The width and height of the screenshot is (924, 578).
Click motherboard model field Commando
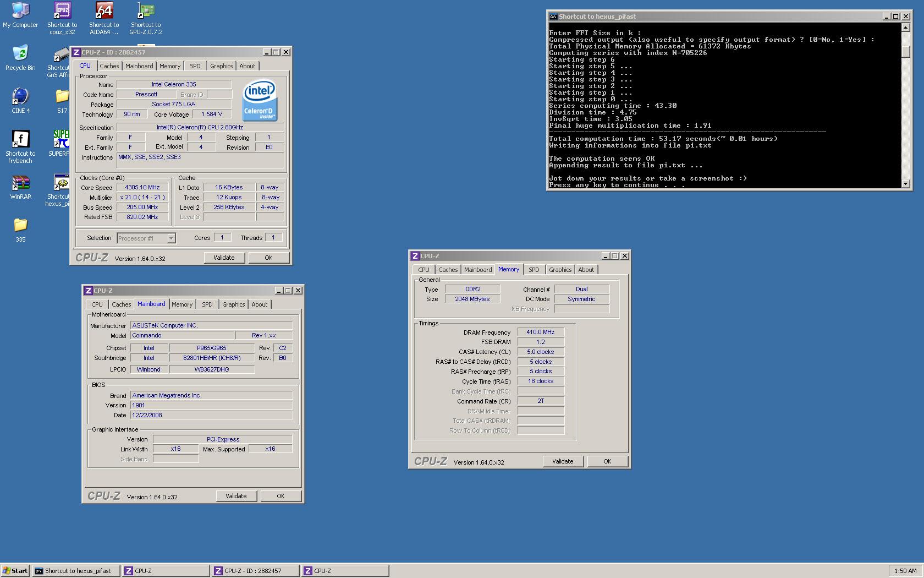pos(182,336)
